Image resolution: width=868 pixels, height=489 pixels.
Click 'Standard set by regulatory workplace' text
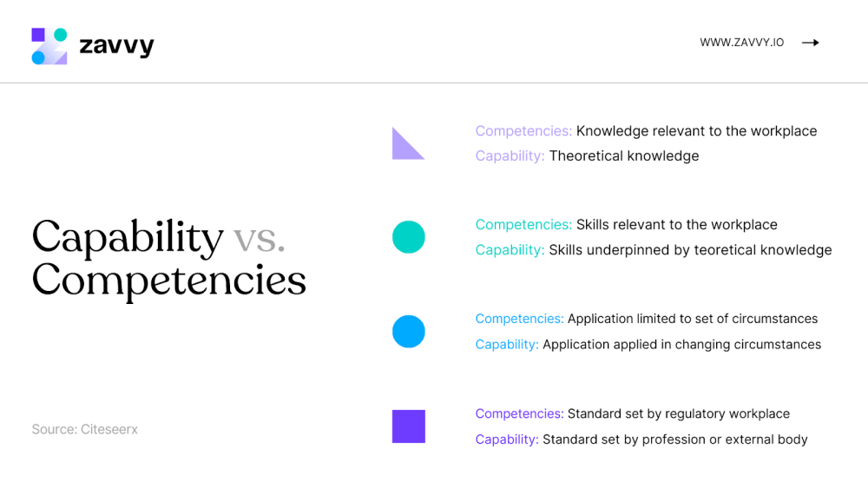click(x=632, y=414)
